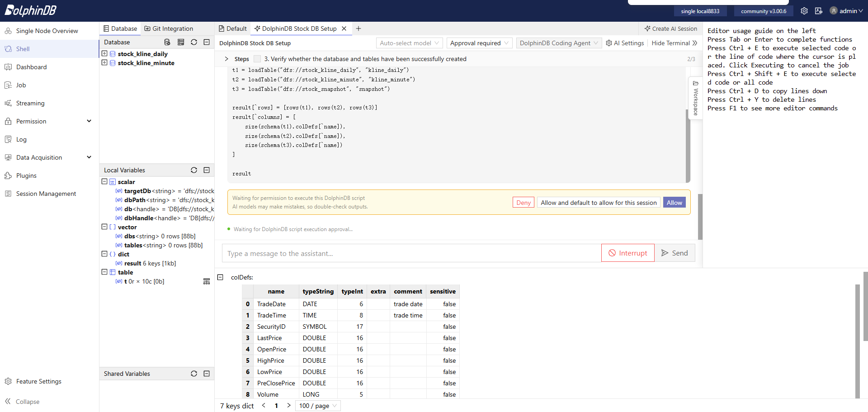Open the 100 / page size dropdown
The height and width of the screenshot is (412, 868).
click(318, 406)
